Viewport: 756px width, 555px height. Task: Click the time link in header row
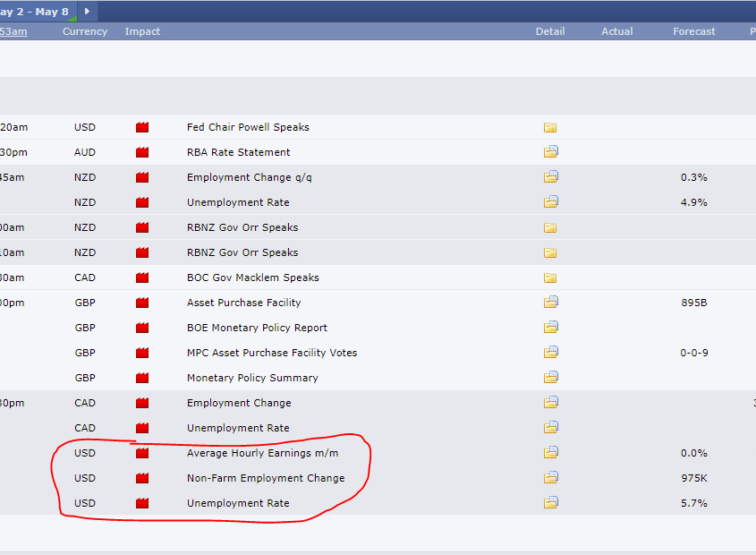[13, 31]
